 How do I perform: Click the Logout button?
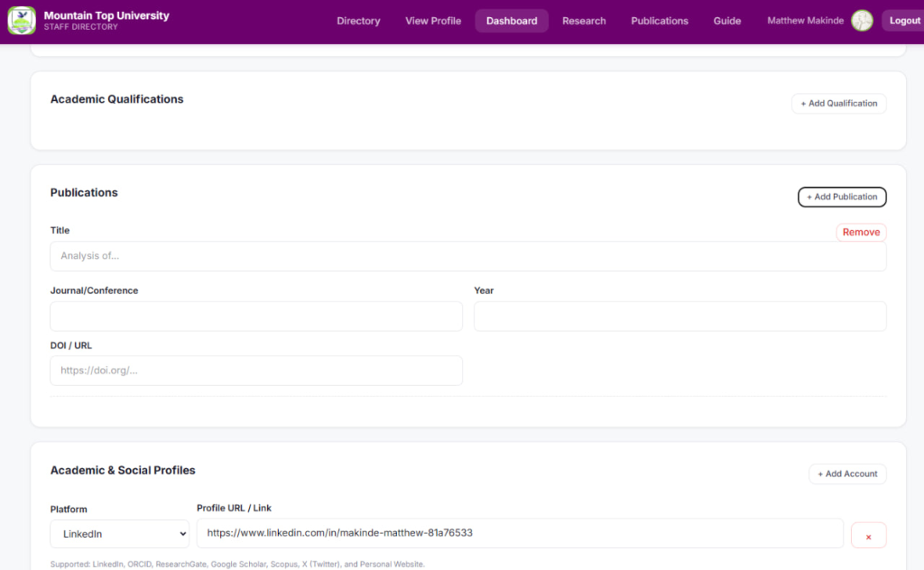(904, 21)
